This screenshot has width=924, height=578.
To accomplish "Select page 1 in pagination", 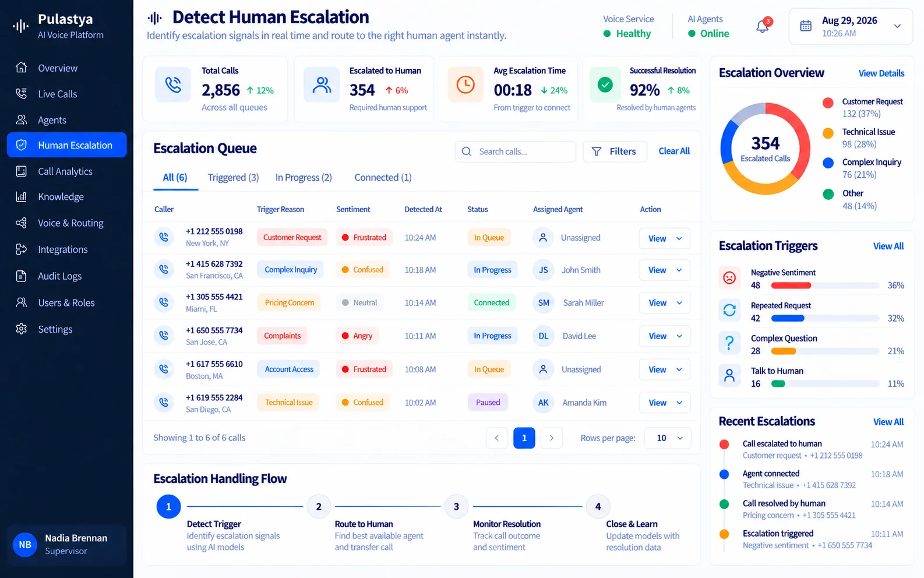I will pos(524,438).
